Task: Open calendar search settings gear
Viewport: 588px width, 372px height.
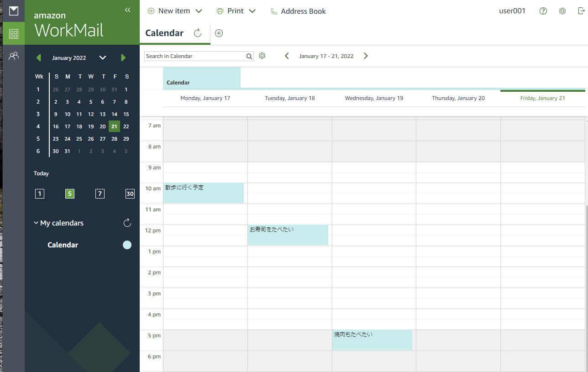Action: click(x=262, y=56)
